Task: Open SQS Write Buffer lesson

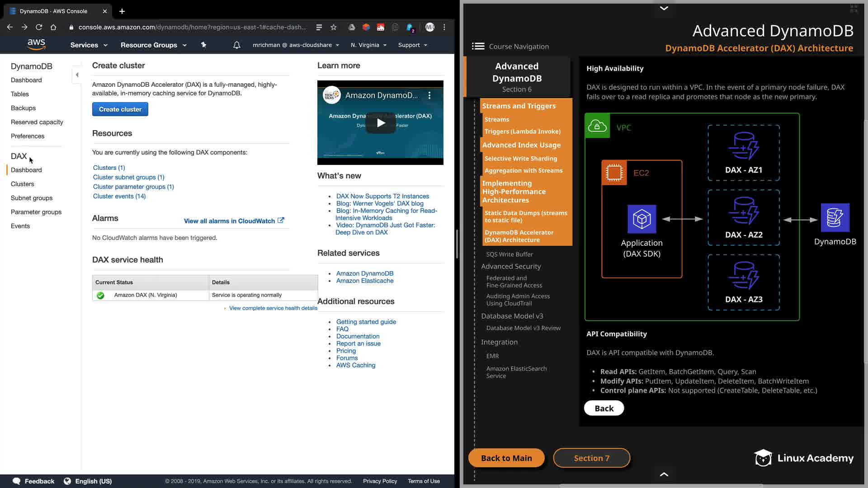Action: (509, 254)
